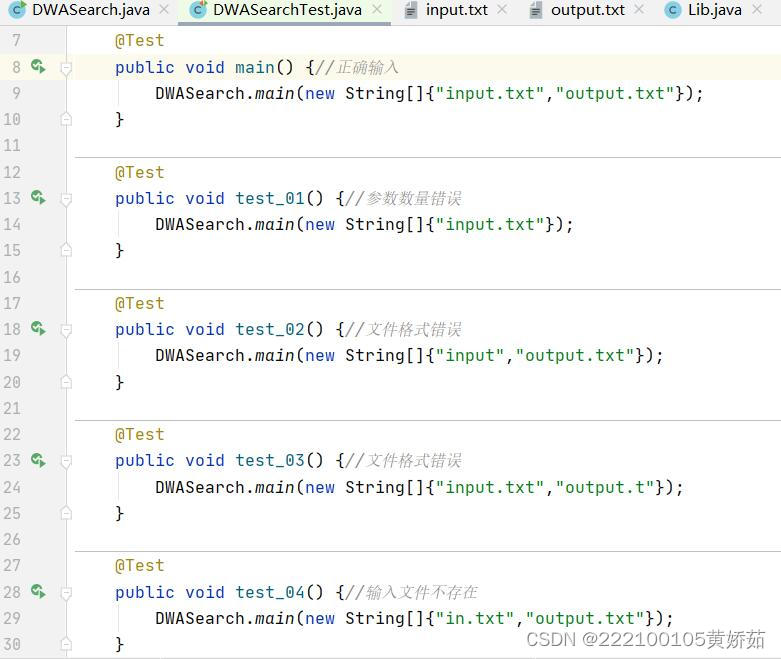Click DWASearch.main call on line 9
781x659 pixels.
(x=225, y=93)
